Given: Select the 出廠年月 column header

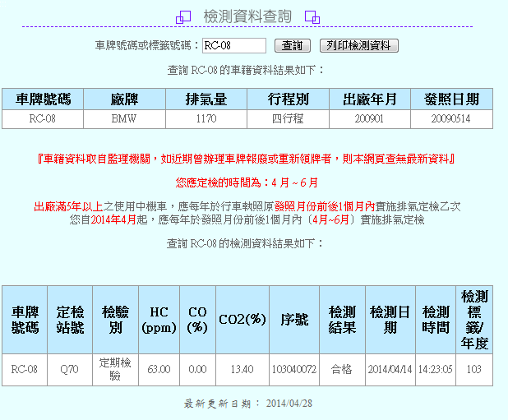Looking at the screenshot, I should coord(370,99).
